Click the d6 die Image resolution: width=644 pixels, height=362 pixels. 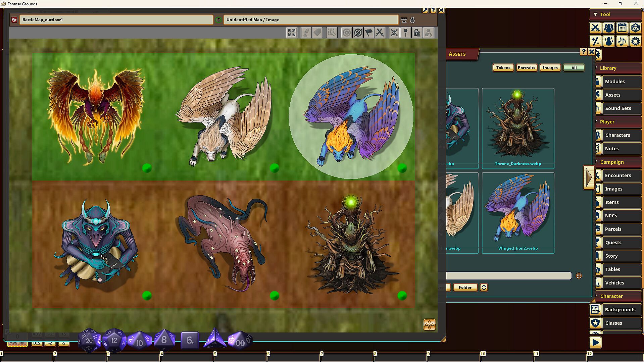(190, 340)
